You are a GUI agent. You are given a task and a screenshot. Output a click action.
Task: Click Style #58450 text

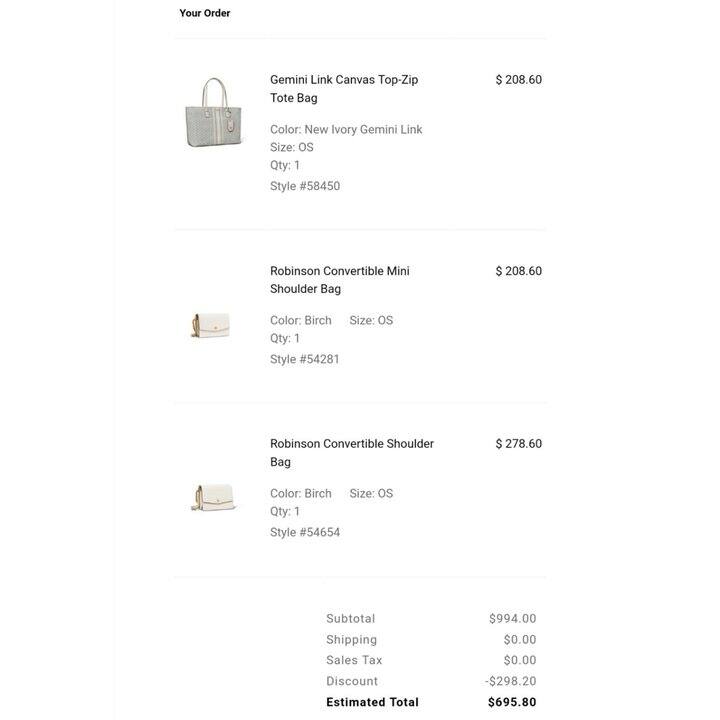point(305,186)
